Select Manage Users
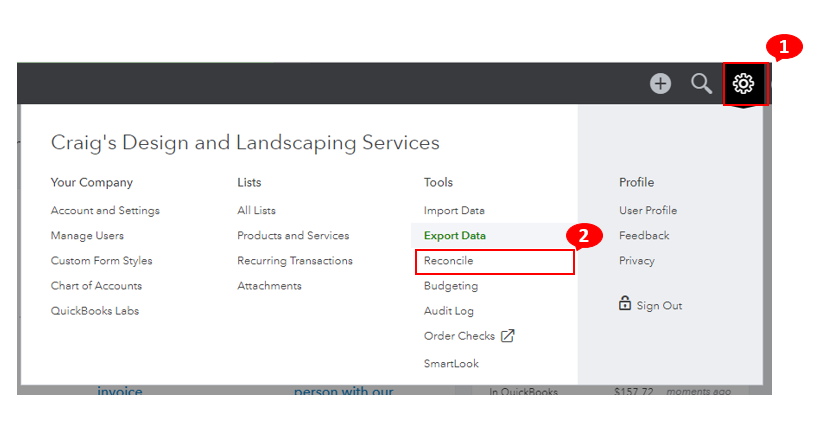The height and width of the screenshot is (427, 816). 87,236
